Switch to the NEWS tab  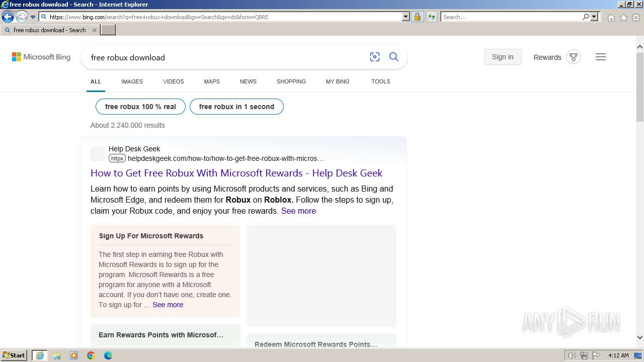coord(248,81)
